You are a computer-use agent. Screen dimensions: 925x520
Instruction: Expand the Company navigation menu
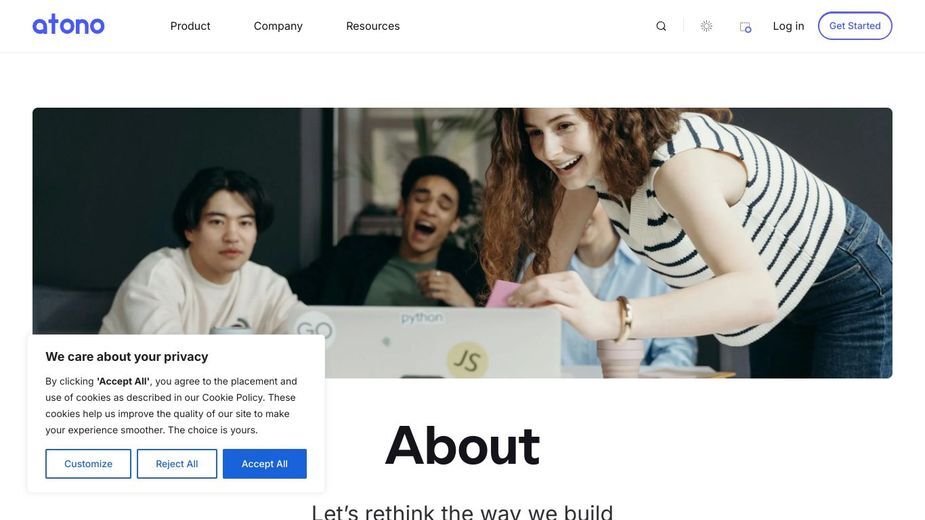(x=278, y=26)
